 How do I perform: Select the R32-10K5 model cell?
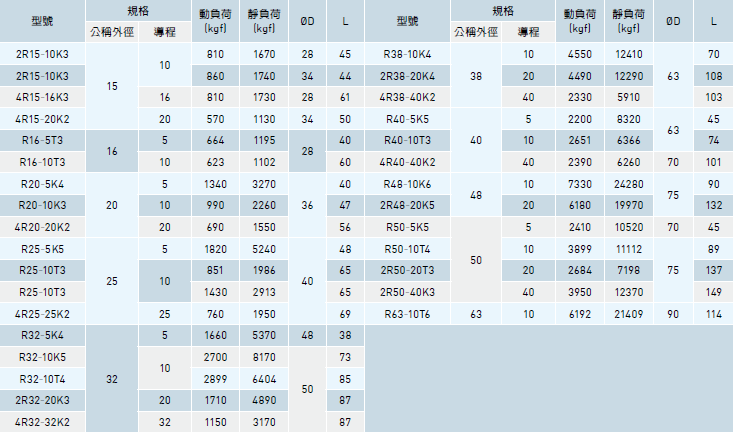[43, 357]
